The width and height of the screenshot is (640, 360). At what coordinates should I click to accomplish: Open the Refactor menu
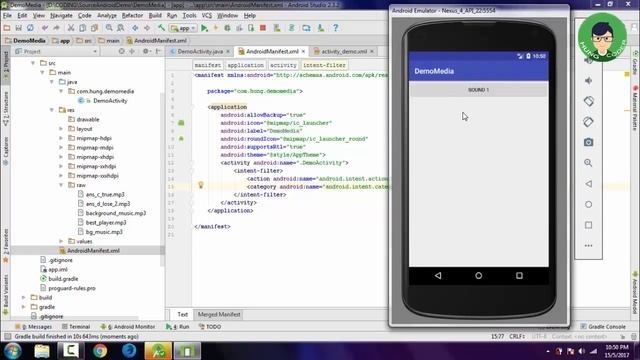tap(132, 16)
